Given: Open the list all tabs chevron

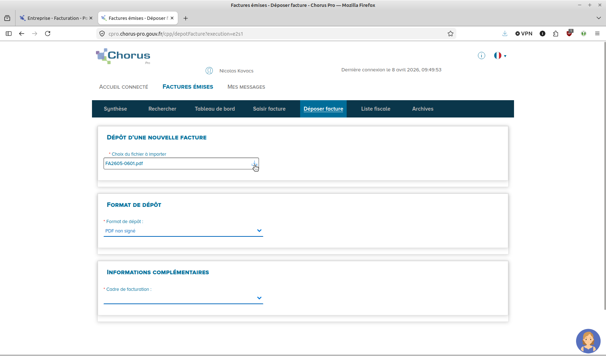Looking at the screenshot, I should pyautogui.click(x=599, y=18).
